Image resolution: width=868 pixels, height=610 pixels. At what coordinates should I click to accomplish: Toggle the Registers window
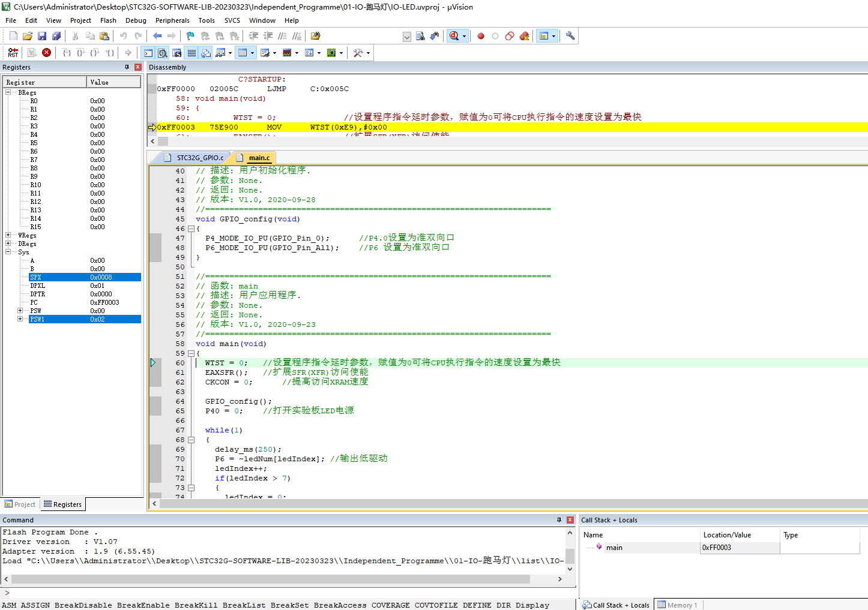coord(191,53)
